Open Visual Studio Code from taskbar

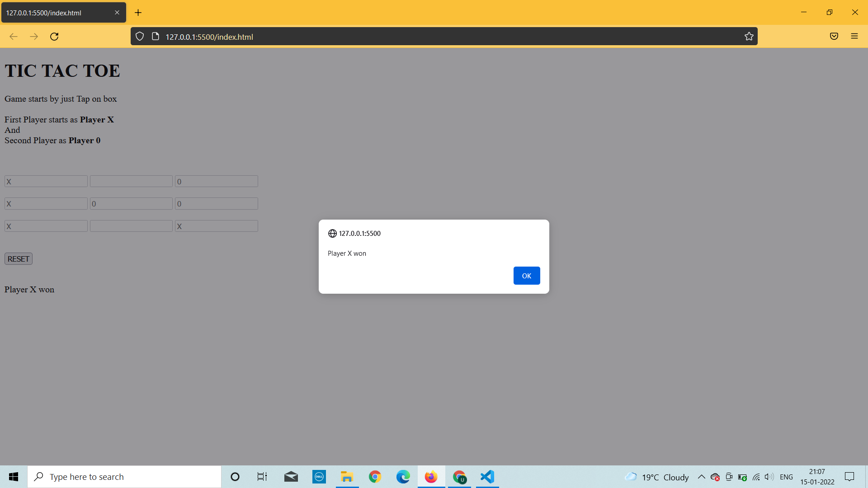coord(487,477)
